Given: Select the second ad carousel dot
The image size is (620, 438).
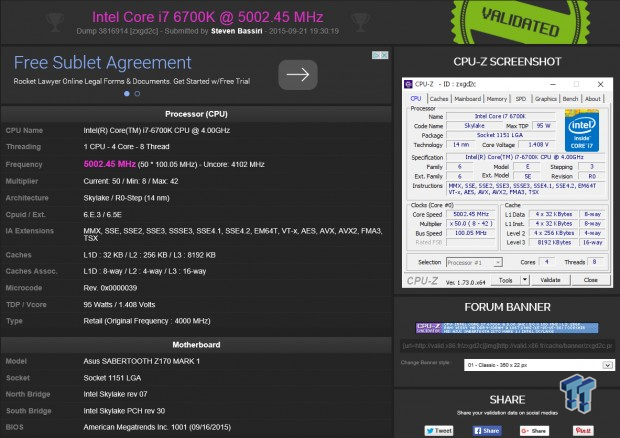Looking at the screenshot, I should 136,93.
